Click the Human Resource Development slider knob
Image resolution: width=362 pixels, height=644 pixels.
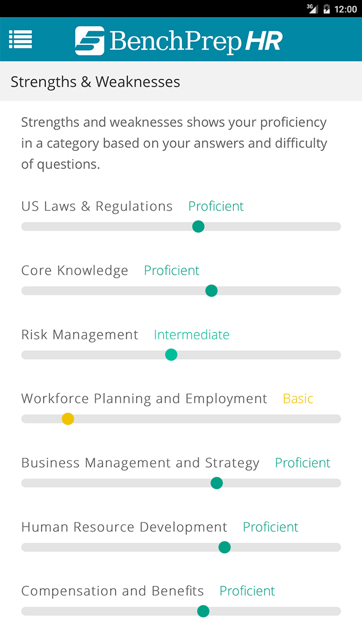coord(225,547)
